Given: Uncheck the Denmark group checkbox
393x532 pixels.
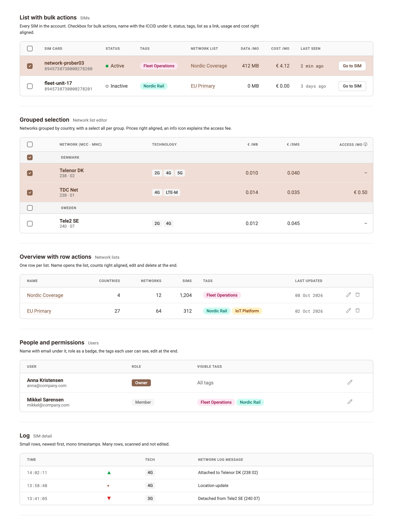Looking at the screenshot, I should tap(30, 157).
